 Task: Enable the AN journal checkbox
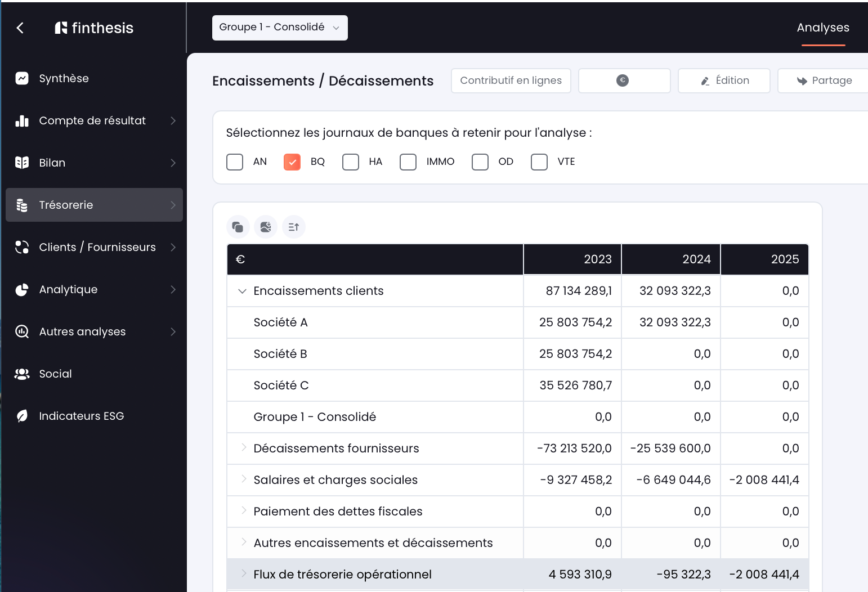click(x=235, y=162)
